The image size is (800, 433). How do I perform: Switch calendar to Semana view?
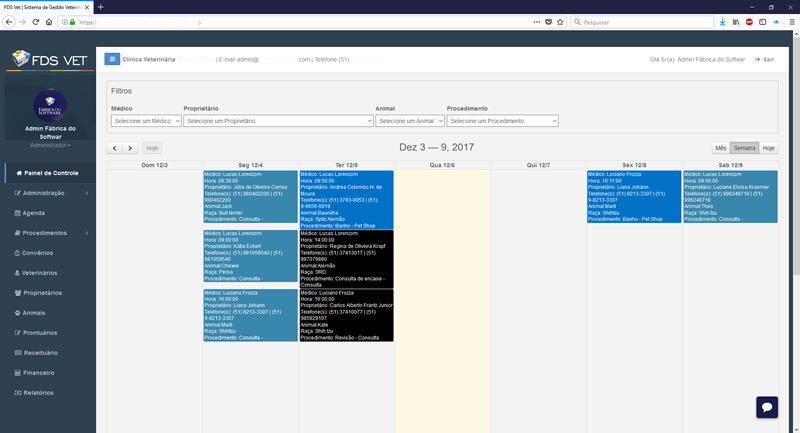[744, 148]
